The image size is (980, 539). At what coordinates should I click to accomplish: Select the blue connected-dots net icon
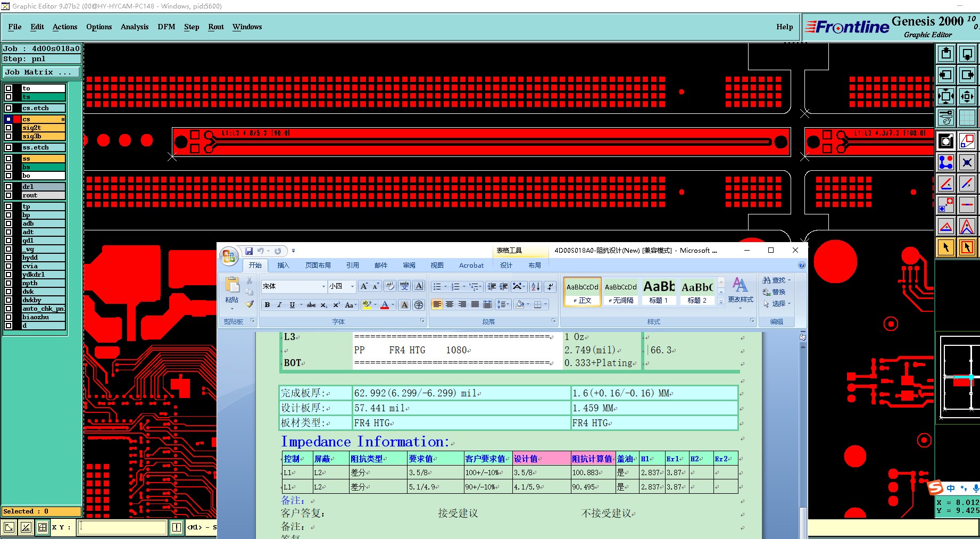tap(946, 162)
